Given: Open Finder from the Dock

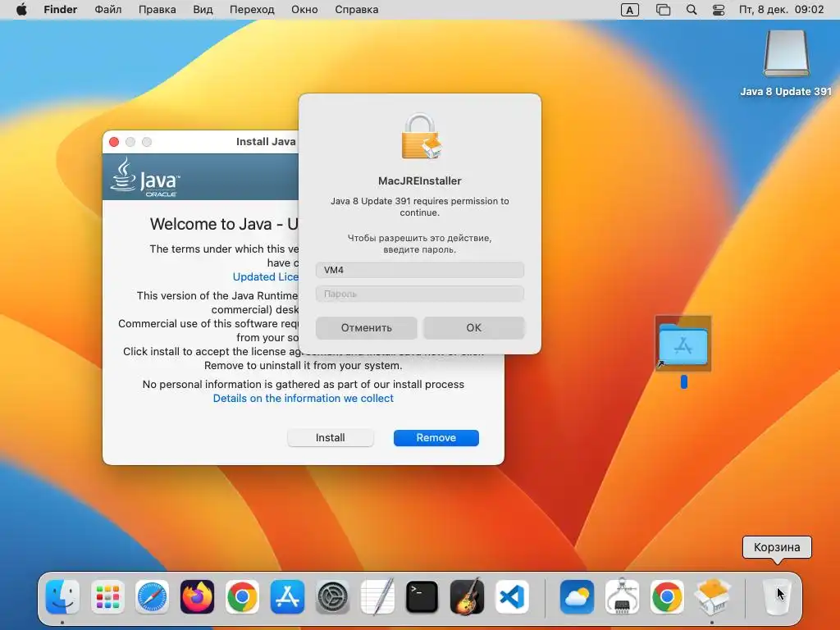Looking at the screenshot, I should tap(62, 596).
